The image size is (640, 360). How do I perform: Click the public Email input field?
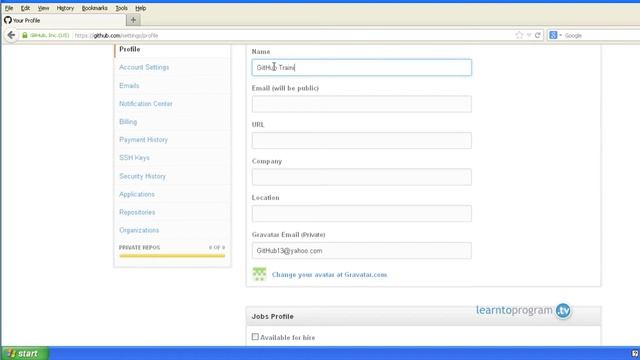tap(362, 104)
